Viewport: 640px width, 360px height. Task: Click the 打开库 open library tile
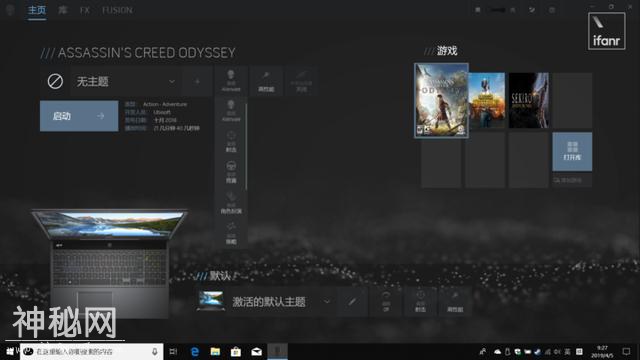[572, 151]
